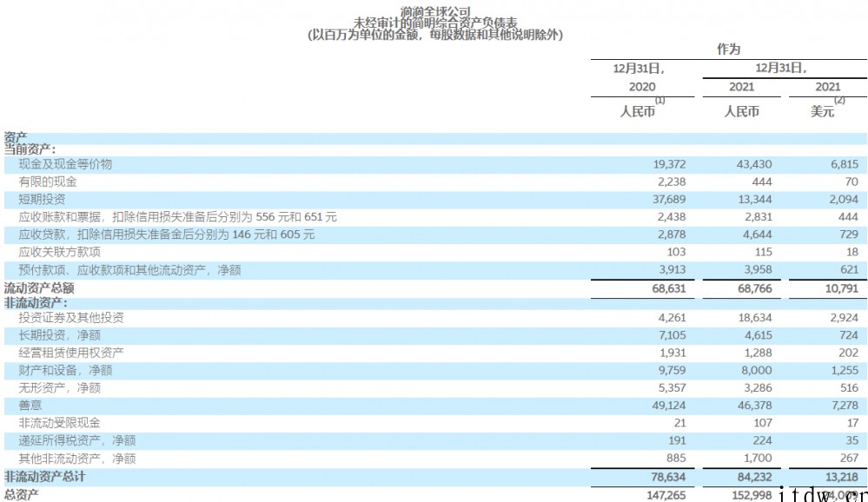The height and width of the screenshot is (502, 868).
Task: Select value '115' in 应收关联方款项 row
Action: (764, 253)
